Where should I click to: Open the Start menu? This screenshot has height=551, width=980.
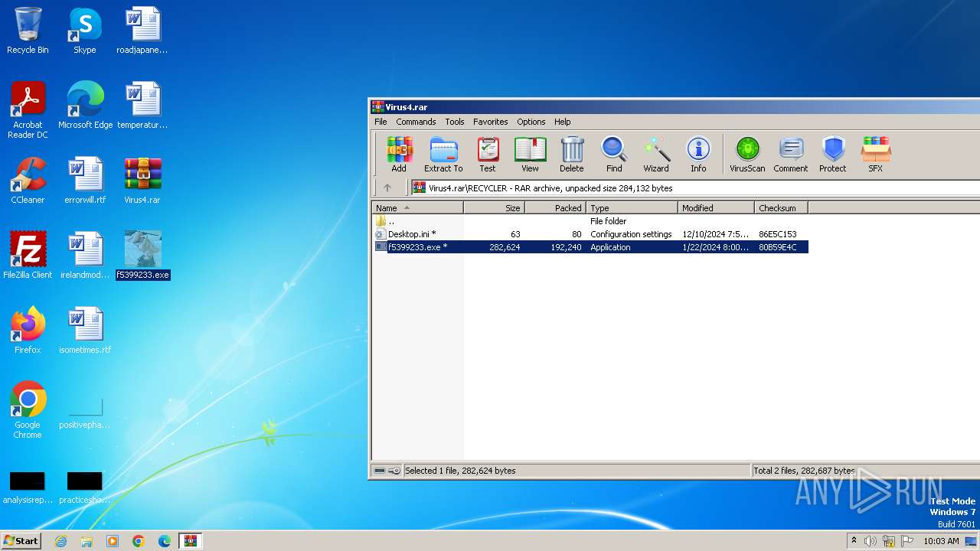[x=21, y=541]
